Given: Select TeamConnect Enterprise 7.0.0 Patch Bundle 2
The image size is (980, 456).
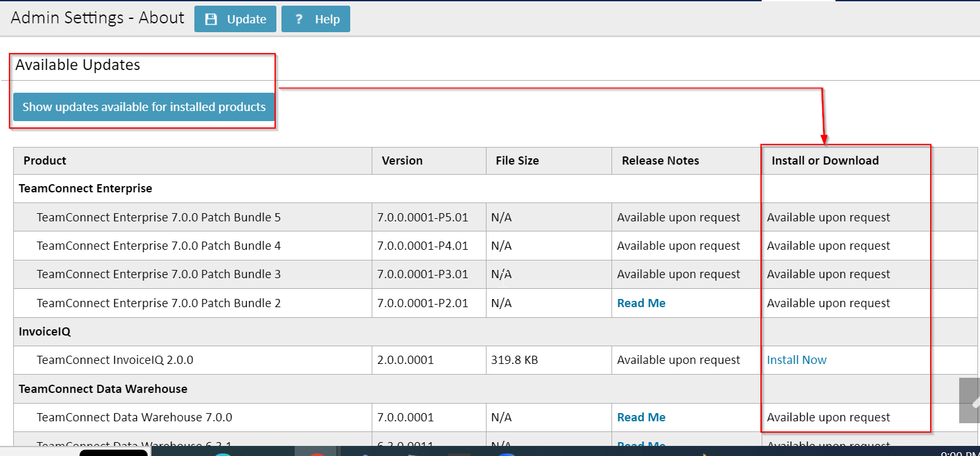Looking at the screenshot, I should [158, 303].
